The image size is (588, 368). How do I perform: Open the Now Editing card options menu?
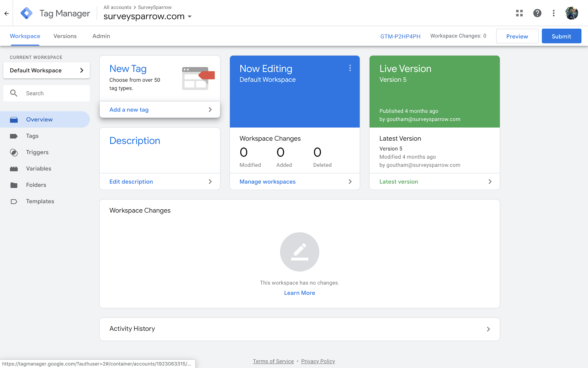350,68
